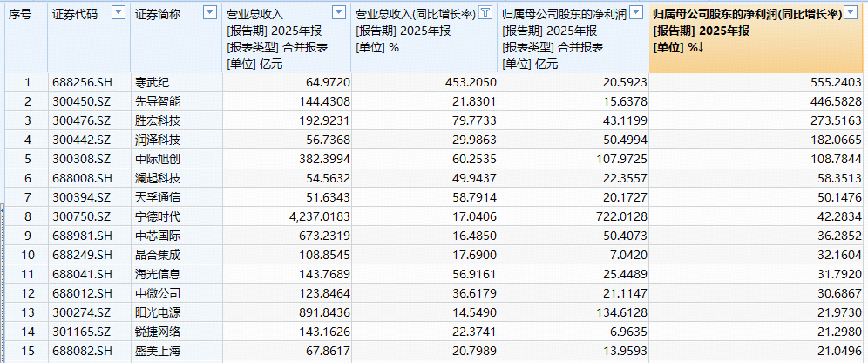Expand the 营业总收入 column dropdown arrow

[x=340, y=14]
